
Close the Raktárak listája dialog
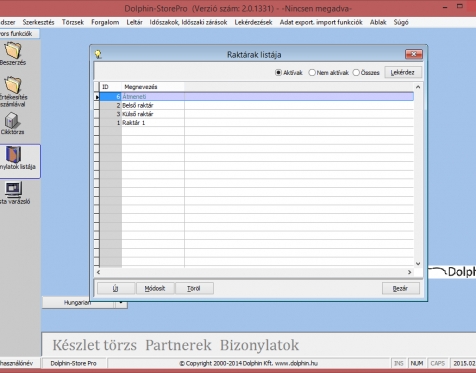[414, 54]
